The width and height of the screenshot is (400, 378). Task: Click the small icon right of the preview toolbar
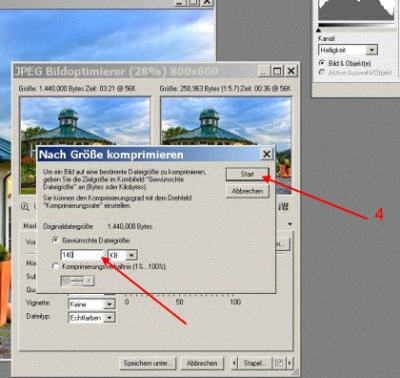[283, 207]
